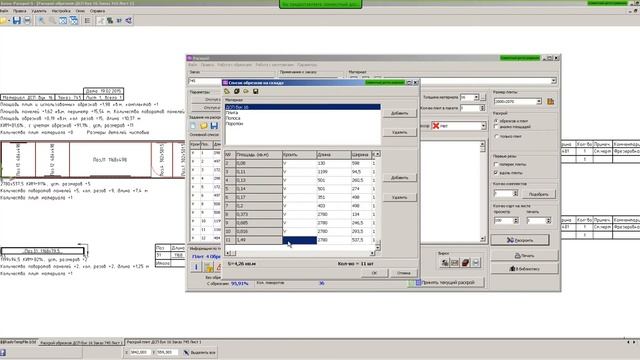Click the Подобрать button
Viewport: 640px width, 360px height.
[x=538, y=194]
